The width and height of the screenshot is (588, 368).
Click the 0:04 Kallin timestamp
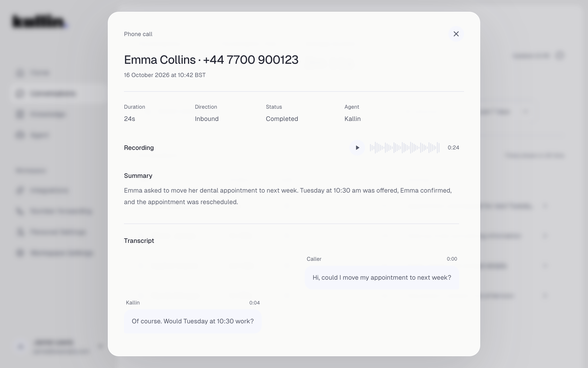(254, 303)
